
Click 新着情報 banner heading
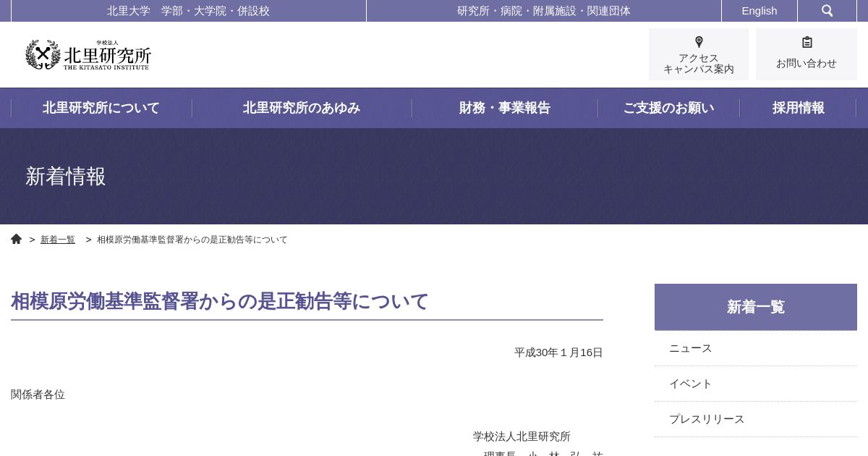pyautogui.click(x=66, y=177)
